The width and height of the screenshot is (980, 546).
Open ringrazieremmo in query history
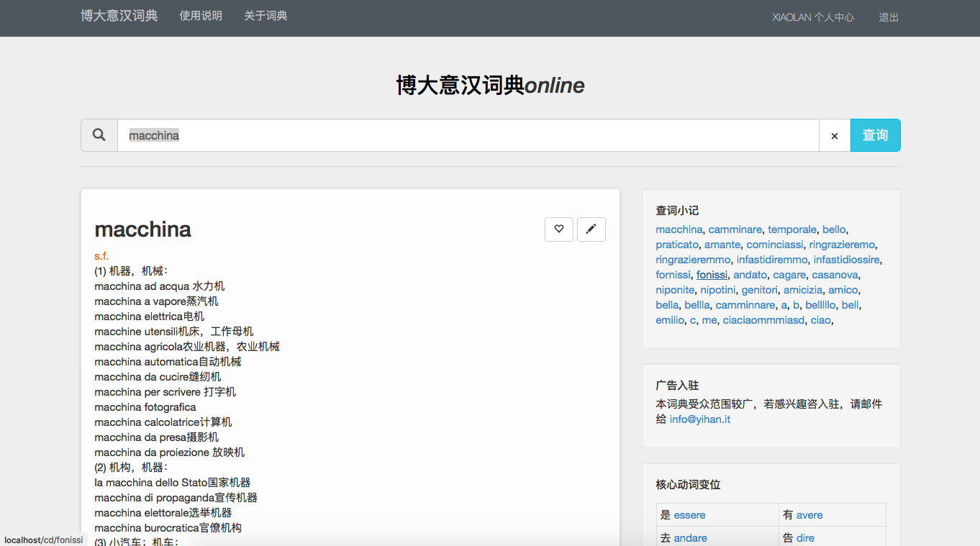[693, 260]
